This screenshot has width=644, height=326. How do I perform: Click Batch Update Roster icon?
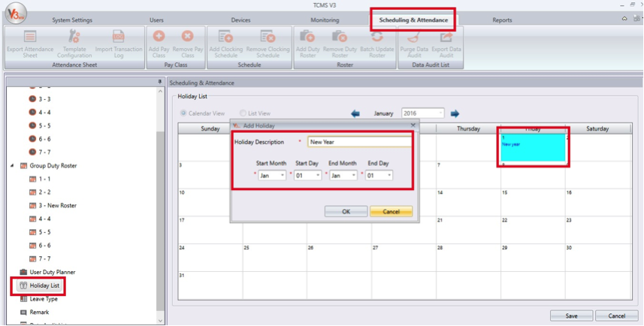[x=376, y=37]
